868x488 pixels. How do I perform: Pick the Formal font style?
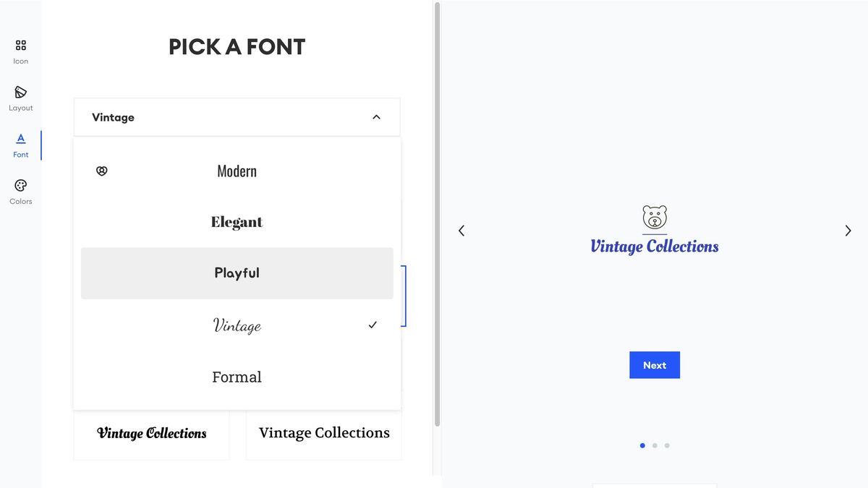tap(237, 377)
